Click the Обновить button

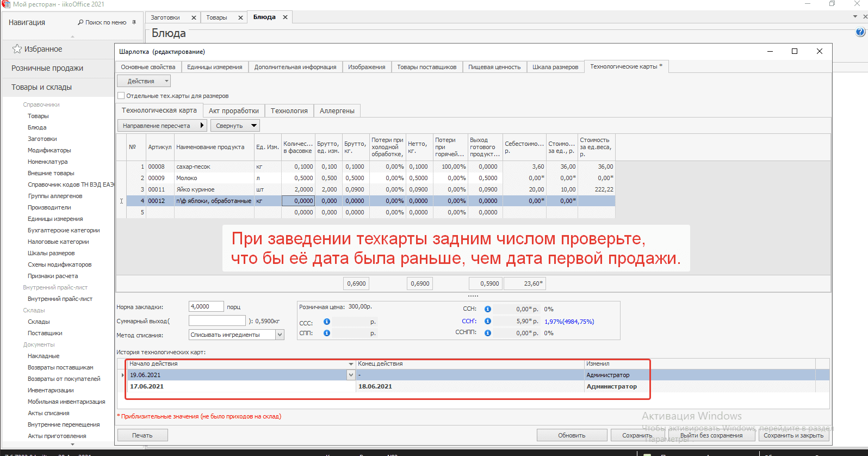pyautogui.click(x=572, y=435)
